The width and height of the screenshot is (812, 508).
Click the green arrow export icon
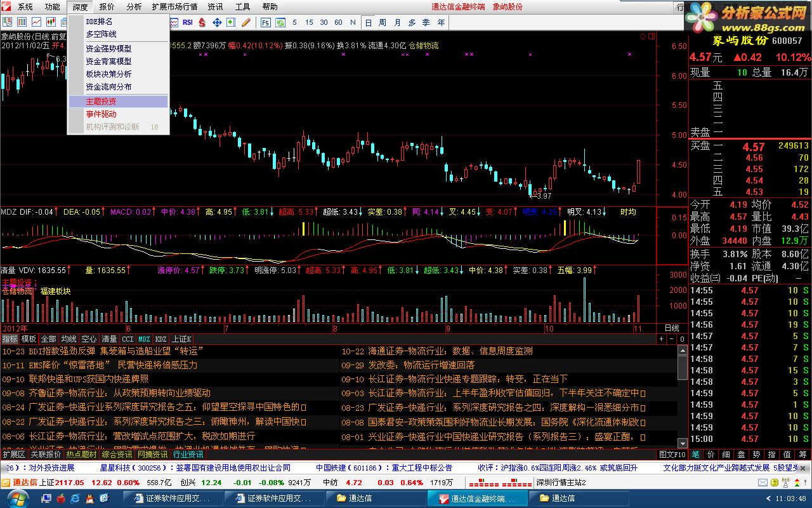[232, 22]
